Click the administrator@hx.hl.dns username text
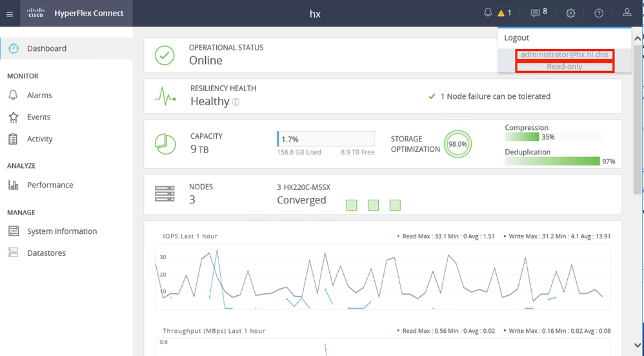Image resolution: width=644 pixels, height=356 pixels. pos(565,55)
